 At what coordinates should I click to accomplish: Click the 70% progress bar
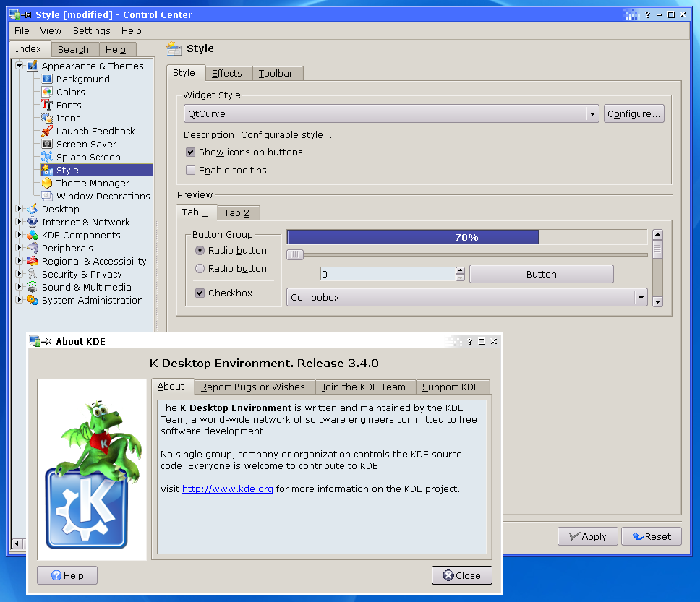(467, 238)
